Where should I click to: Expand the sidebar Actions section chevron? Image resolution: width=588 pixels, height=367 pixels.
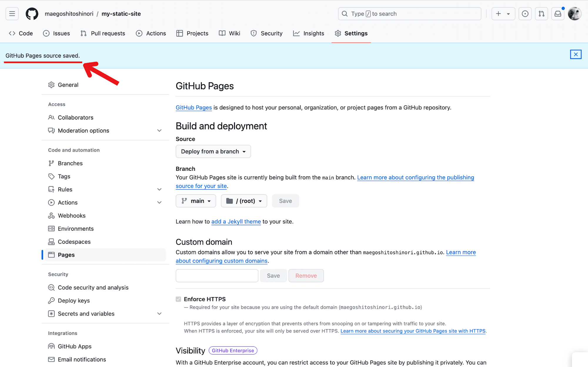[159, 202]
